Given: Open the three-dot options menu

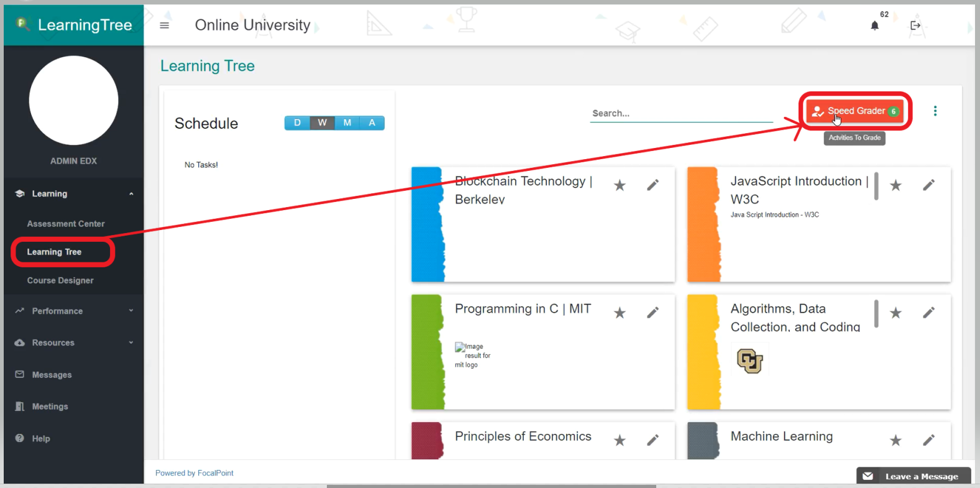Looking at the screenshot, I should [x=935, y=111].
